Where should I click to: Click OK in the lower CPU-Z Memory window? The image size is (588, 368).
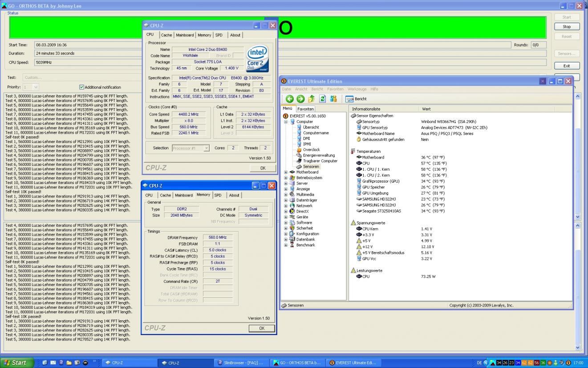click(x=261, y=328)
